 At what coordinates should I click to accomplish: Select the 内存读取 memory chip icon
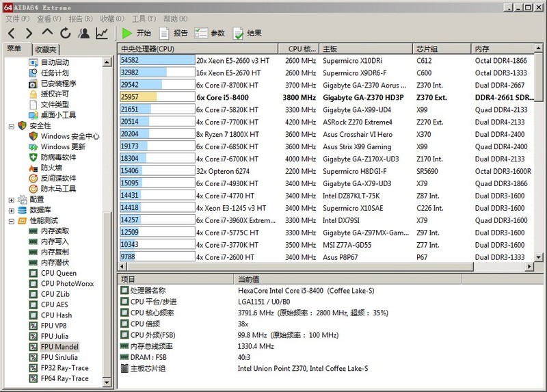[x=33, y=231]
